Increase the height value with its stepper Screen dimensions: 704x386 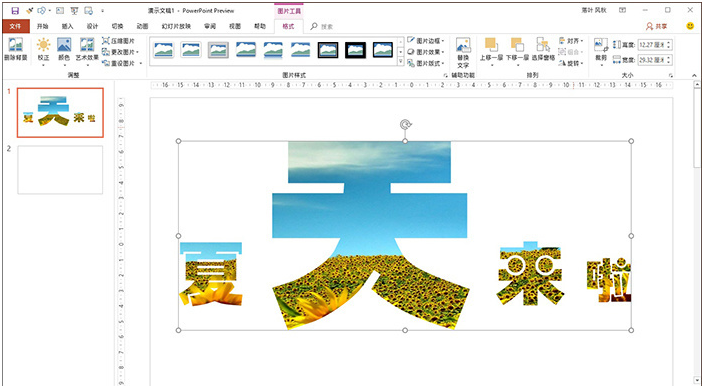pyautogui.click(x=669, y=43)
